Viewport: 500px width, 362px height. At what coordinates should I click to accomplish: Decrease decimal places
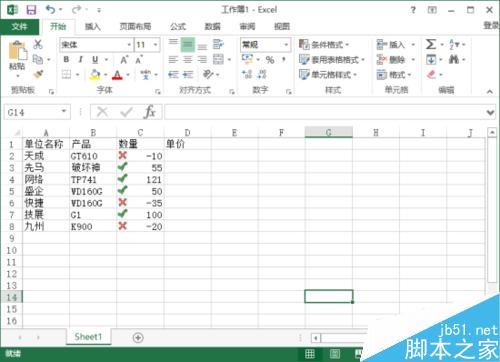point(262,74)
